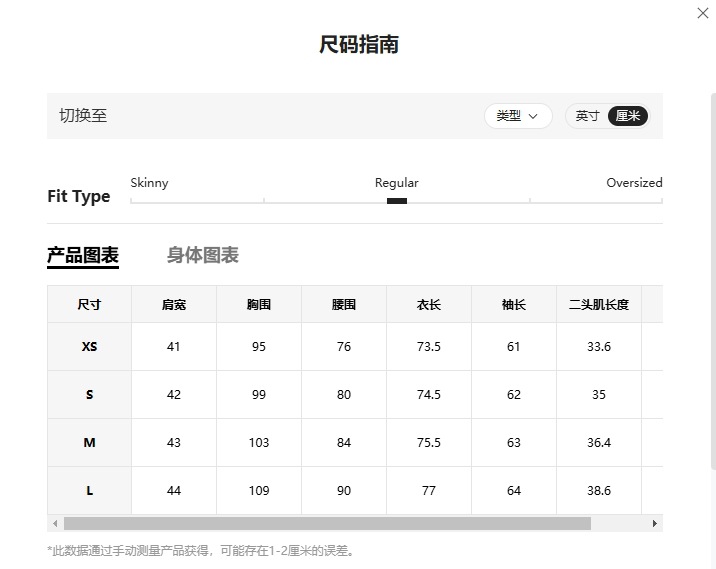The width and height of the screenshot is (716, 569).
Task: Close the size guide dialog
Action: point(703,13)
